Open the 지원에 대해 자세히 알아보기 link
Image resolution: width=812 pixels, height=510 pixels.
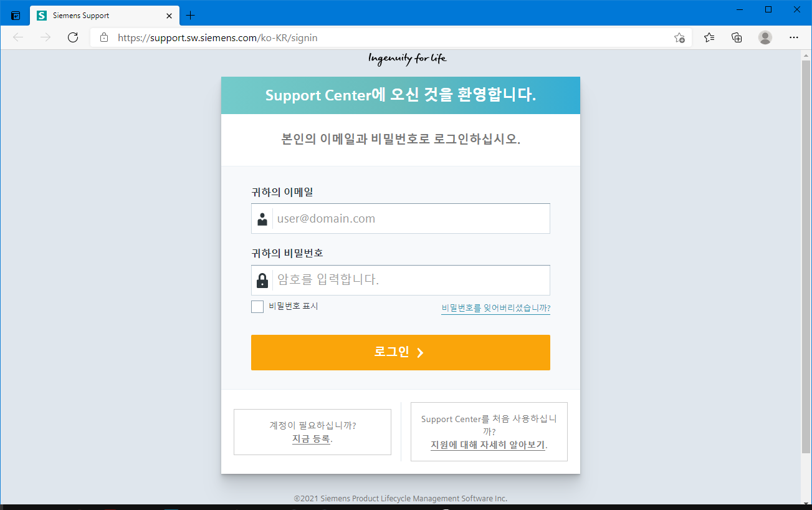[x=487, y=445]
